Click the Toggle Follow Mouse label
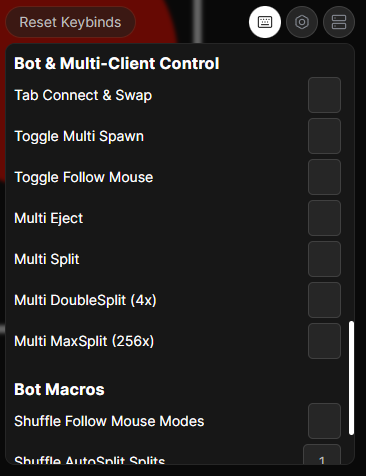The image size is (366, 476). (84, 177)
